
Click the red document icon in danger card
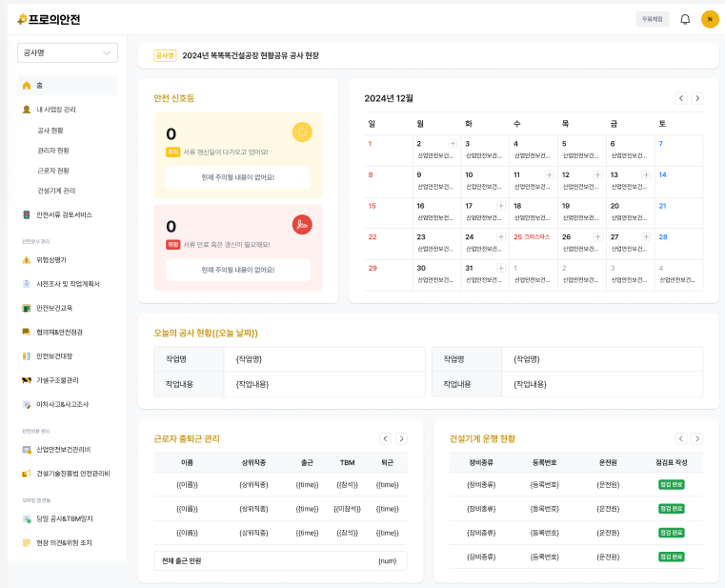(302, 225)
